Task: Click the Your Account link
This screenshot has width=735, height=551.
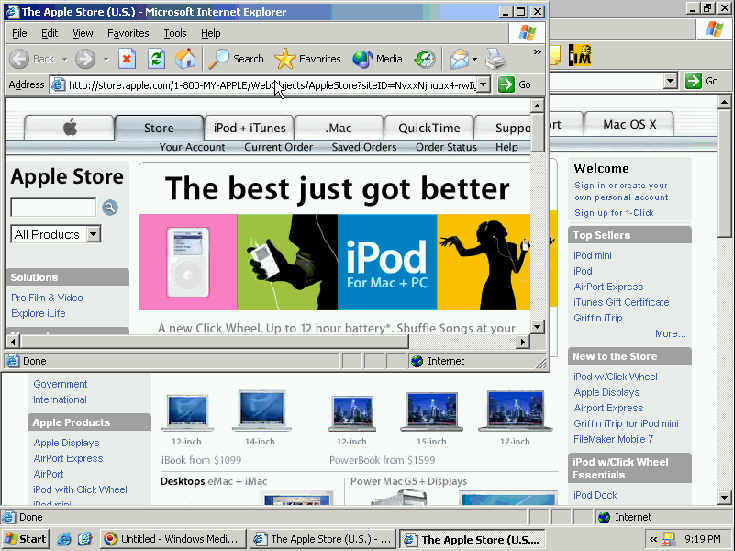Action: click(192, 147)
